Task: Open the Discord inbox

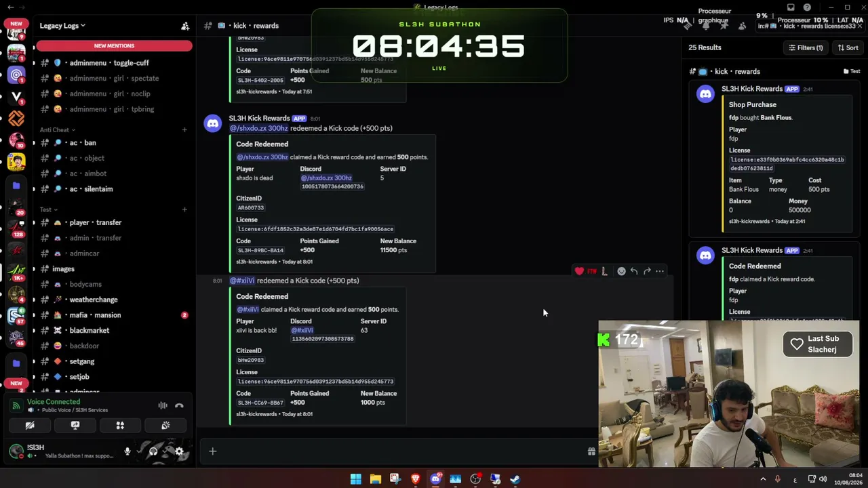Action: (x=791, y=7)
